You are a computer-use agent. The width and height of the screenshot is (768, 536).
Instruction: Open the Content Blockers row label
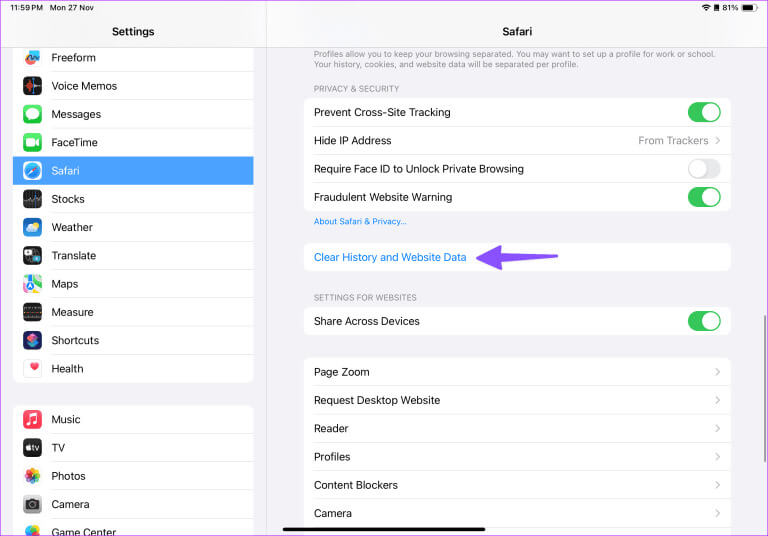click(356, 485)
